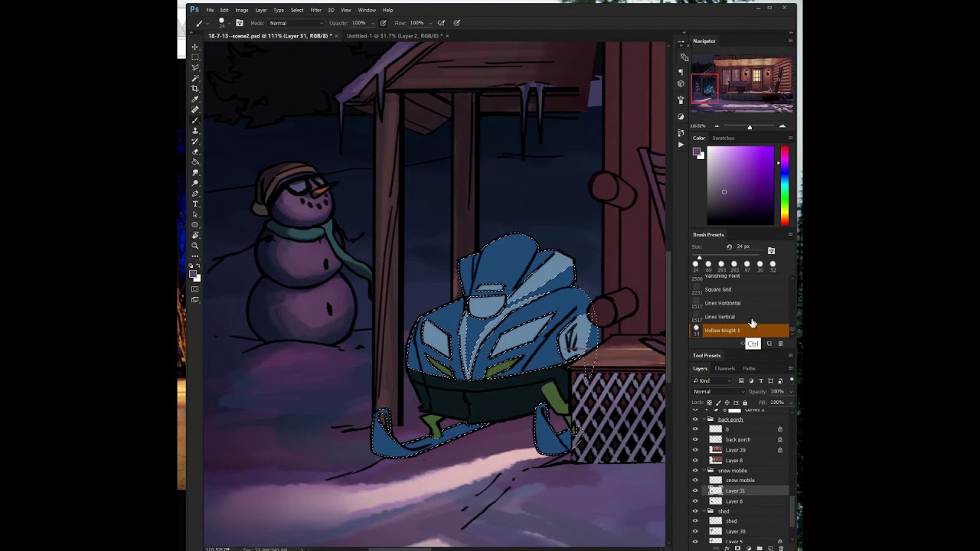Select the Dodge tool
Screen dimensions: 980x551
pos(194,183)
